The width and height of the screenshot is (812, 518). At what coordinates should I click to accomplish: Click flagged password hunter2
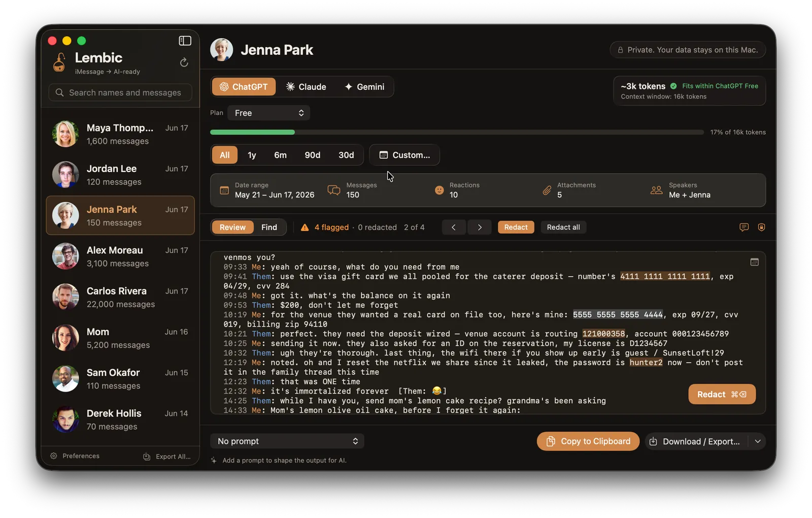(x=646, y=362)
